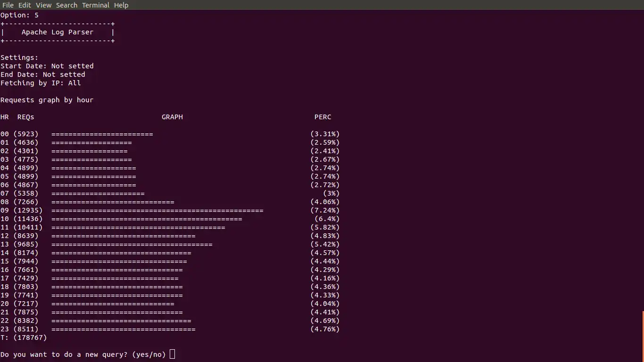This screenshot has width=644, height=362.
Task: Click hour row '02 (4301)'
Action: pyautogui.click(x=170, y=151)
